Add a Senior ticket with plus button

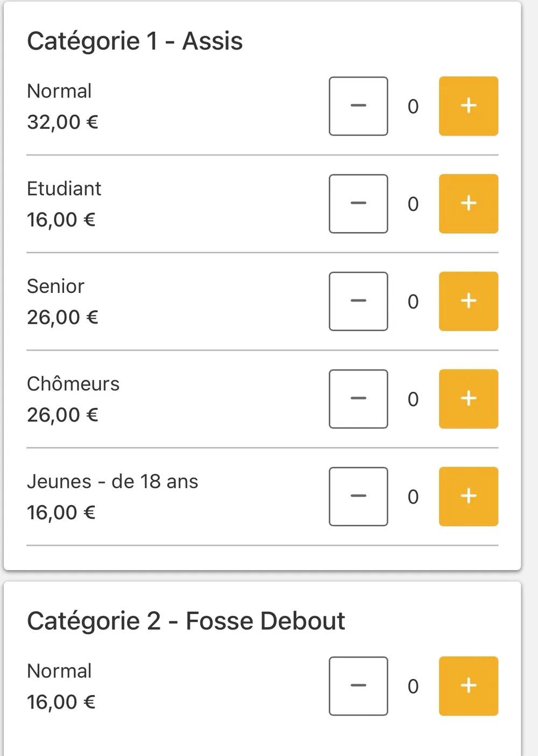468,301
